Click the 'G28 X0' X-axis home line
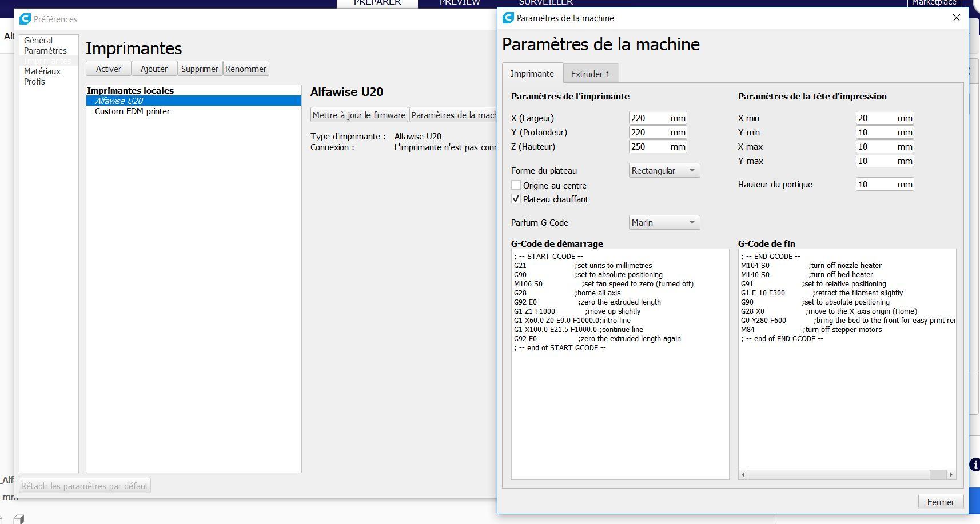Viewport: 980px width, 524px height. tap(829, 311)
